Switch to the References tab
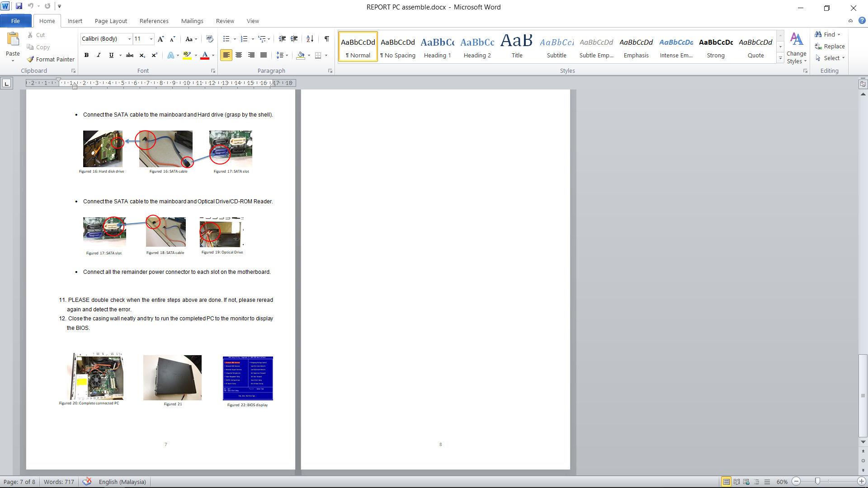 (154, 21)
